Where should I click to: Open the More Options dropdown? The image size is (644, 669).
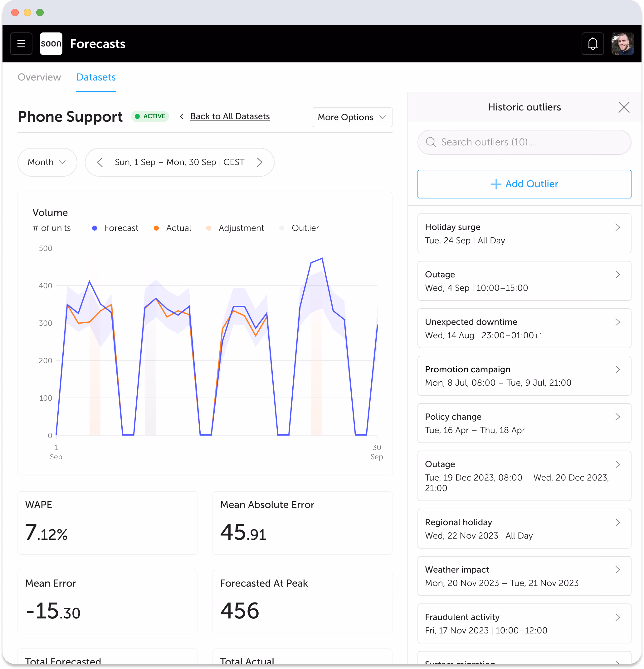(352, 117)
